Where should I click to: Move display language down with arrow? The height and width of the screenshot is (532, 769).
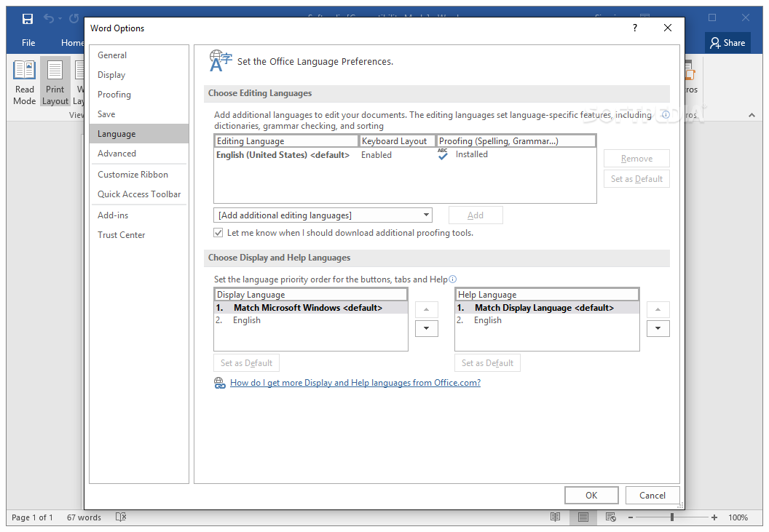tap(427, 328)
